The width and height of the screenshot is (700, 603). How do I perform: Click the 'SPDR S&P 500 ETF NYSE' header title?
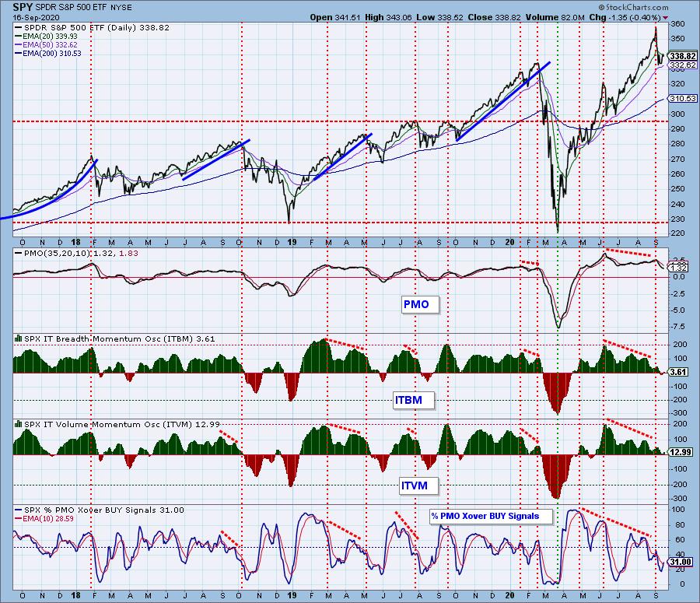(x=82, y=8)
